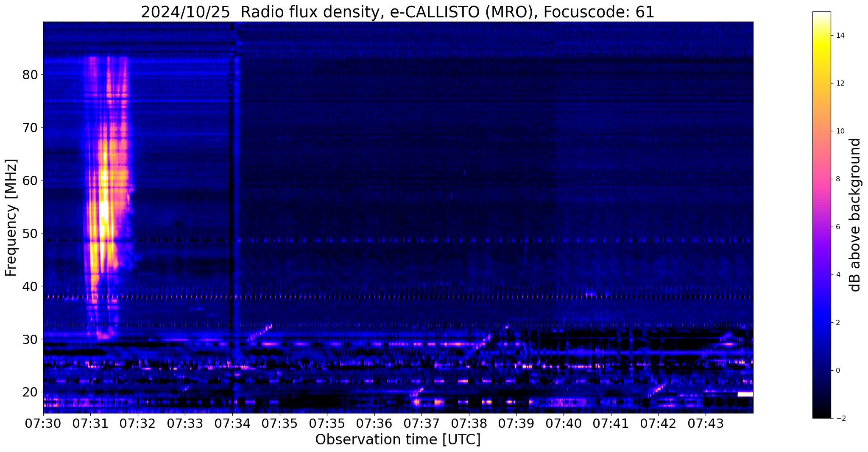Click the colorbar tick label 0
This screenshot has width=868, height=452.
[837, 371]
